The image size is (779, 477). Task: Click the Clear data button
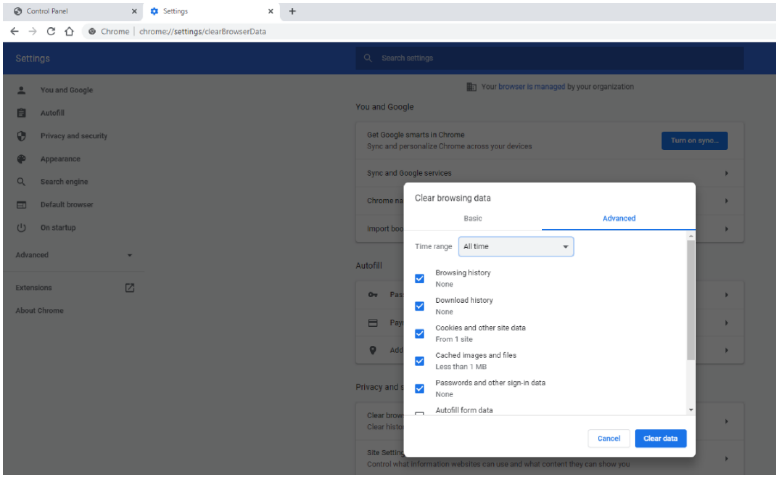tap(660, 439)
